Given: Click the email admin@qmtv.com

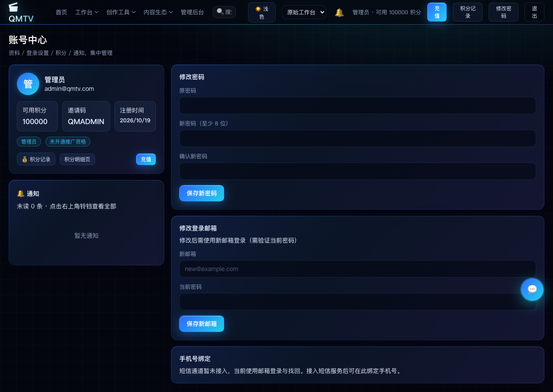Looking at the screenshot, I should pos(69,89).
